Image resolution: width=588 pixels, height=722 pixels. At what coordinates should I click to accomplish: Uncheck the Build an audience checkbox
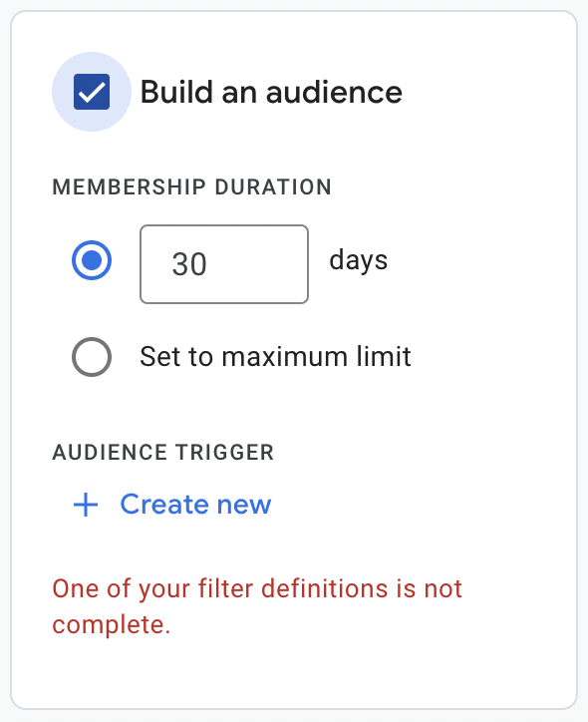coord(92,92)
